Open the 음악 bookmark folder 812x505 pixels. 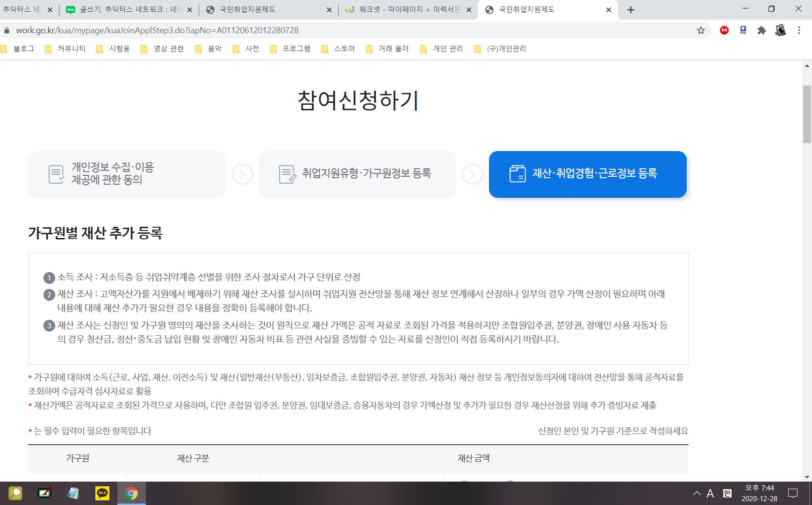(208, 49)
